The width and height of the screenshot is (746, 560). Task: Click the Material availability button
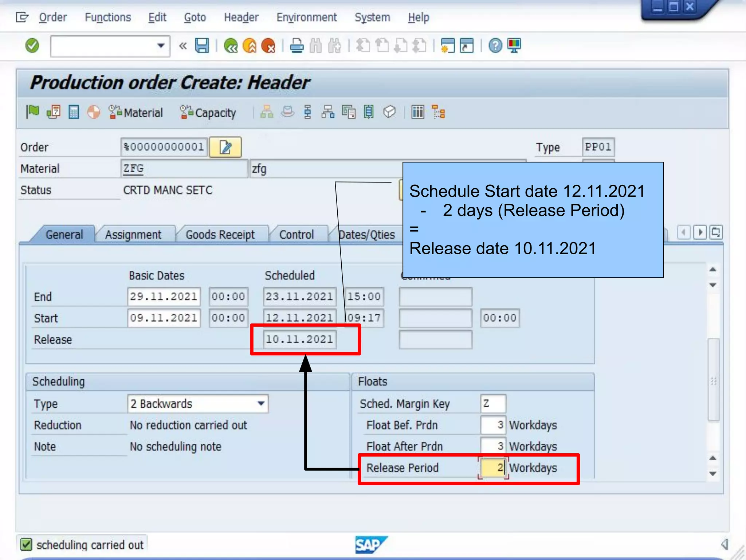(x=136, y=113)
